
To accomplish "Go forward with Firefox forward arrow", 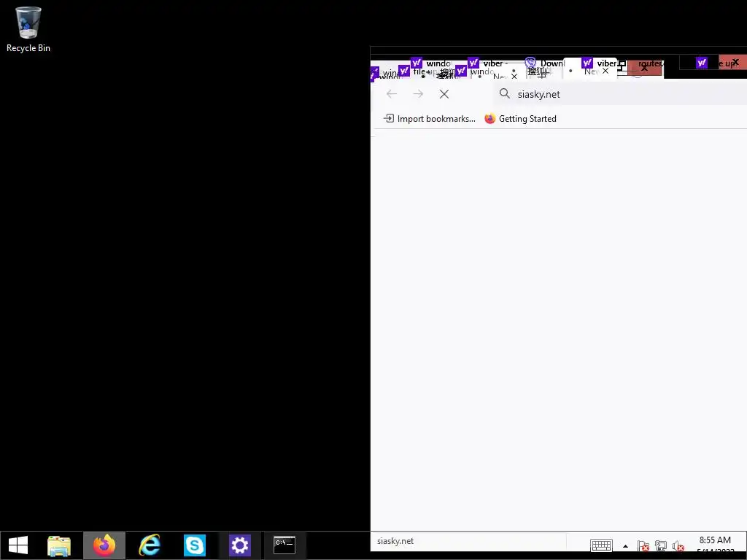I will 418,94.
